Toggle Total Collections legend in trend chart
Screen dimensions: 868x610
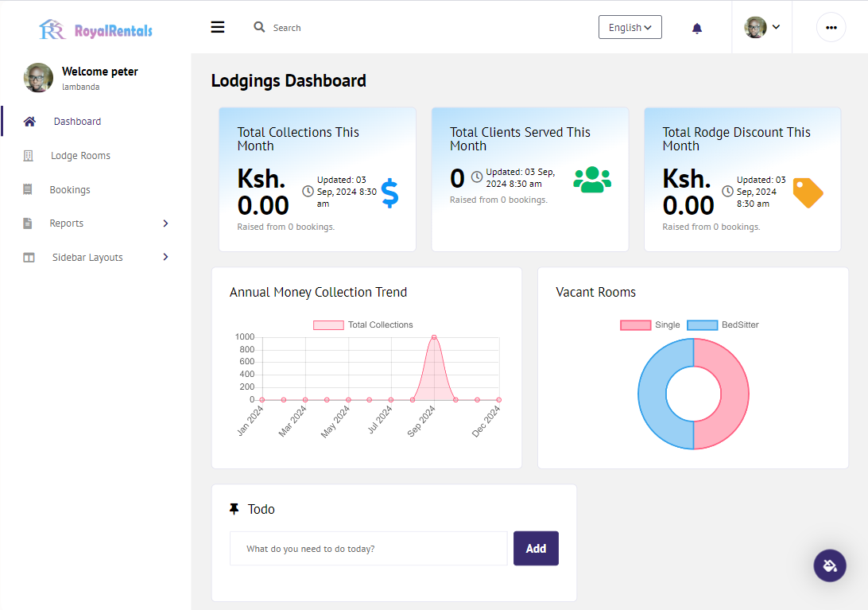coord(363,324)
